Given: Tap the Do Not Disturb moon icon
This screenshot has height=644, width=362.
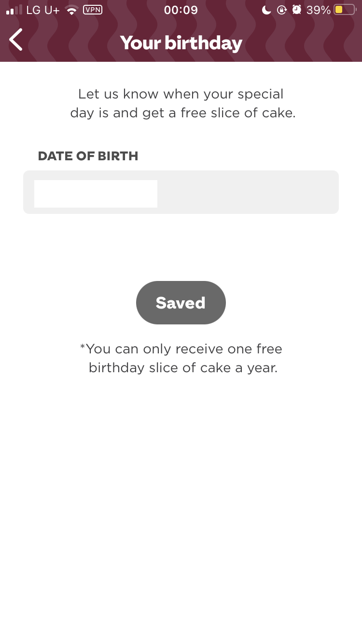Looking at the screenshot, I should 266,10.
